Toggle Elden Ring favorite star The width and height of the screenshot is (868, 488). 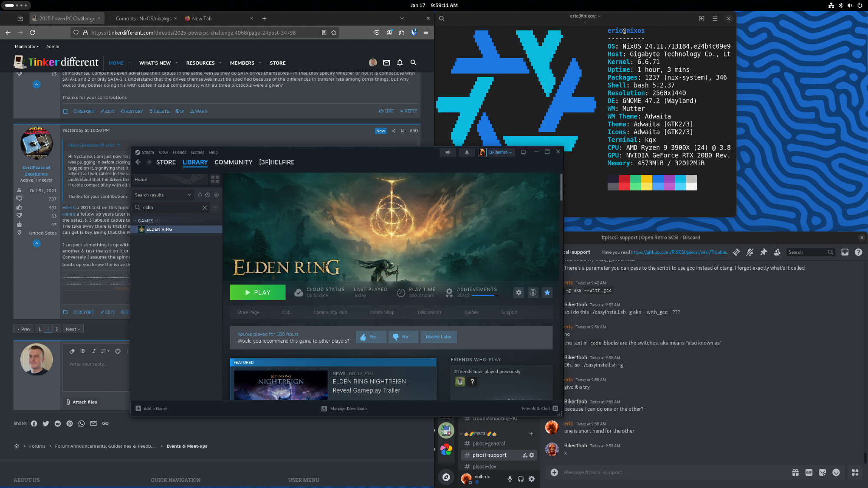pos(547,293)
